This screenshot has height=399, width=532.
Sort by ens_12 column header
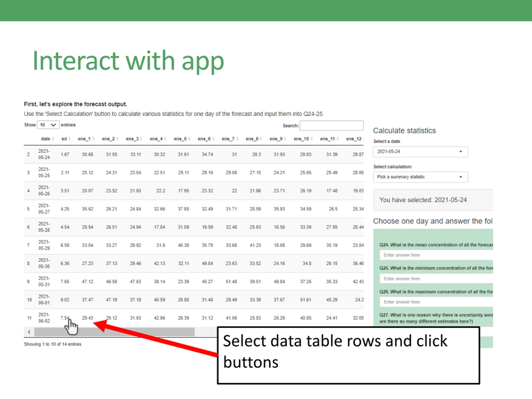click(355, 139)
